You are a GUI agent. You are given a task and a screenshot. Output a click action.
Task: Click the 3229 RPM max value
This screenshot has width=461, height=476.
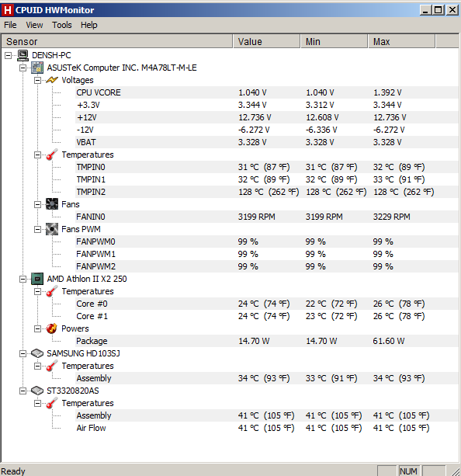(x=391, y=217)
